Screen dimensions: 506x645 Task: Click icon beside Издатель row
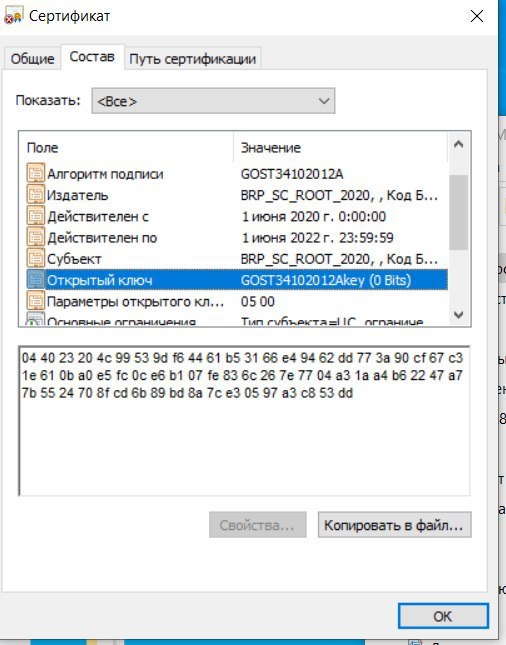point(35,195)
